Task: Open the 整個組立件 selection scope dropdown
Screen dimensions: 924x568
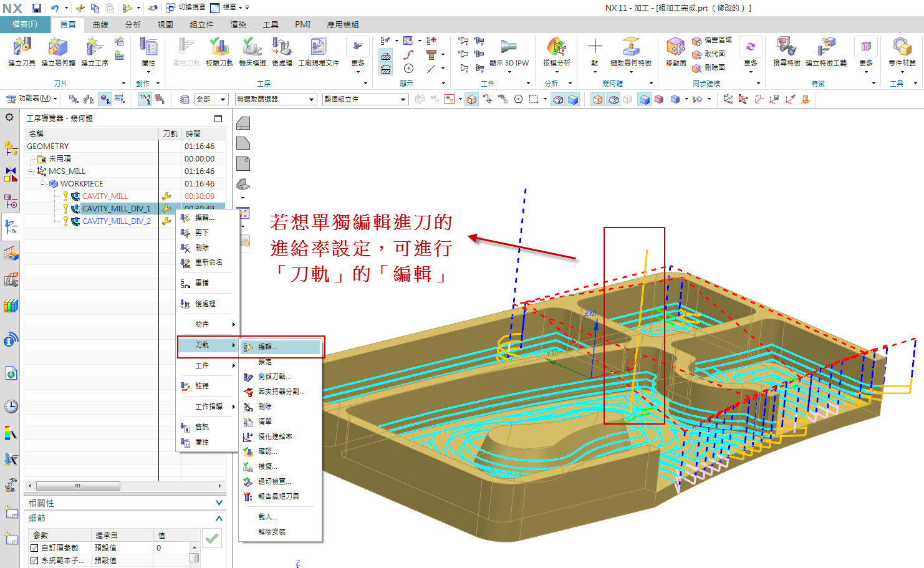Action: coord(403,100)
